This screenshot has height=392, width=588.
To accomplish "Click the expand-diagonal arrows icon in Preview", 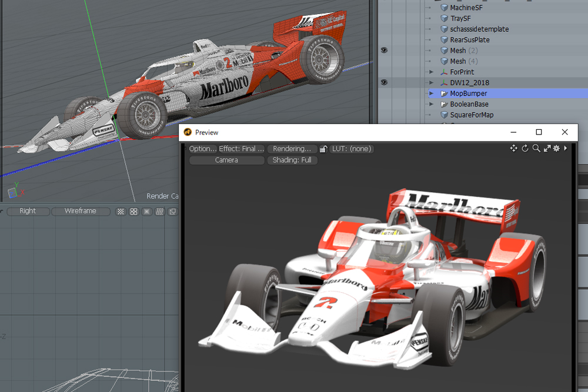I will (547, 149).
